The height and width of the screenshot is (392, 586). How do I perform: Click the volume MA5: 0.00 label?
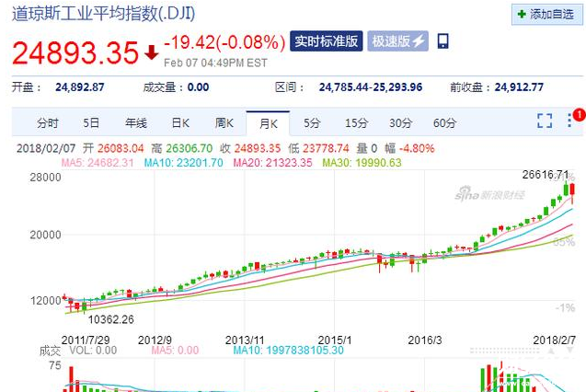coord(175,351)
